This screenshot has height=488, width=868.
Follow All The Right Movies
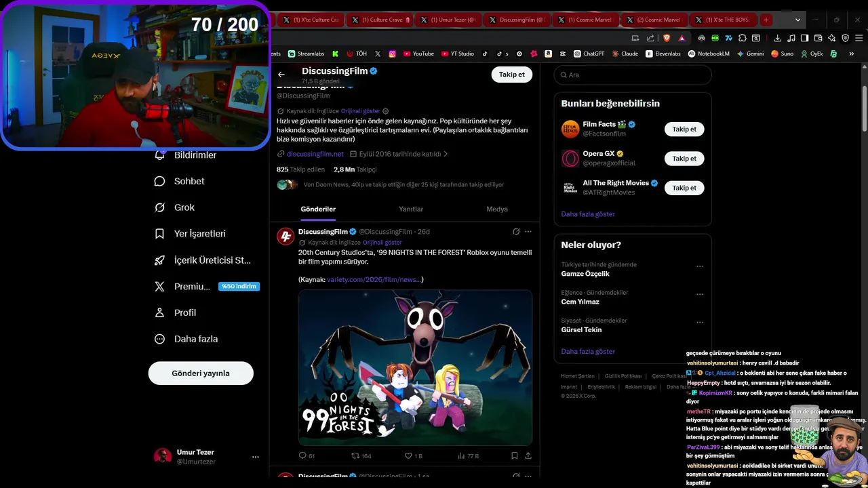coord(684,188)
